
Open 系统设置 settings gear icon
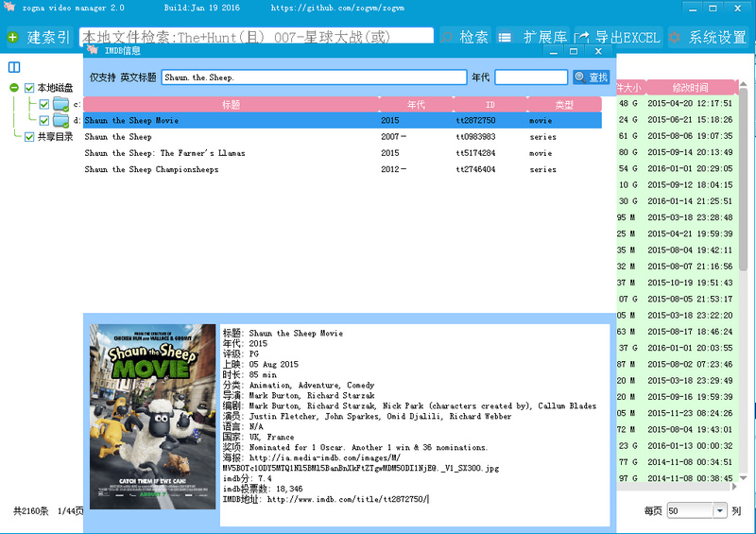(x=675, y=38)
